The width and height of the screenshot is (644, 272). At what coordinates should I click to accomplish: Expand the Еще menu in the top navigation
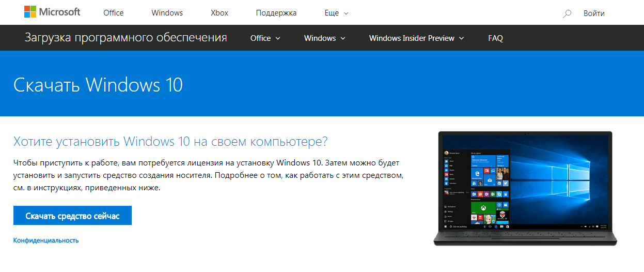point(336,13)
